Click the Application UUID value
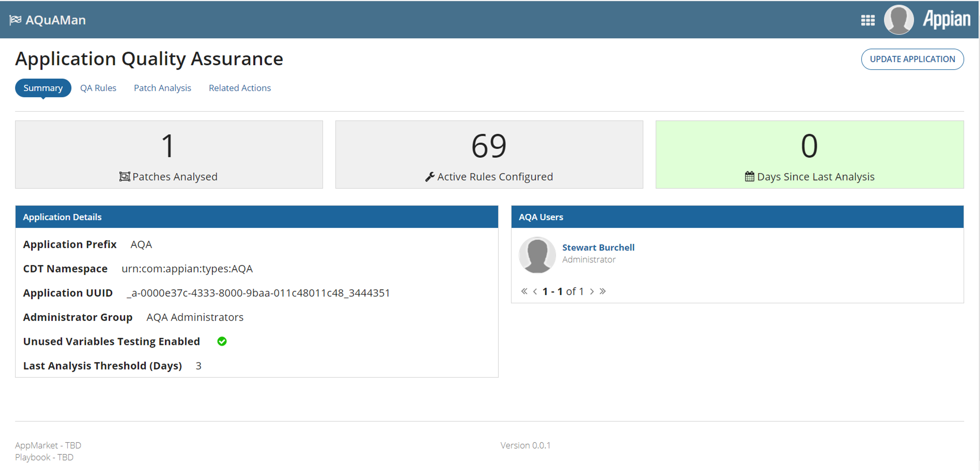 pos(259,293)
